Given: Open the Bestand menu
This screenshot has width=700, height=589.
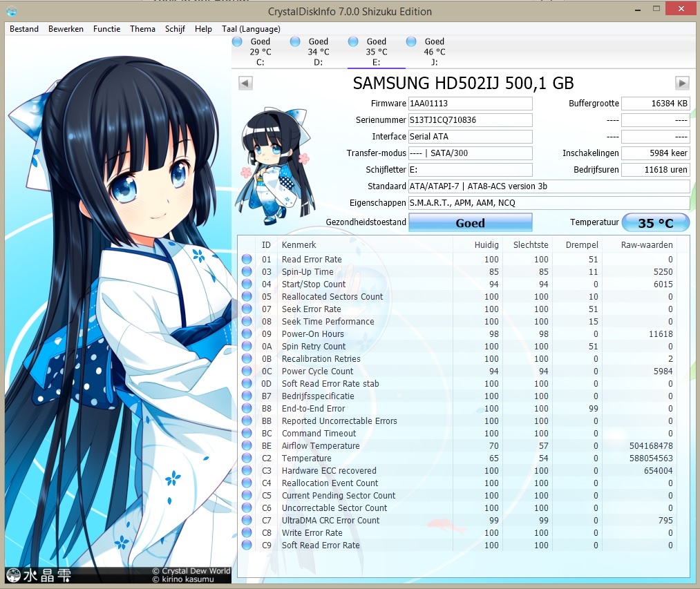Looking at the screenshot, I should point(24,29).
